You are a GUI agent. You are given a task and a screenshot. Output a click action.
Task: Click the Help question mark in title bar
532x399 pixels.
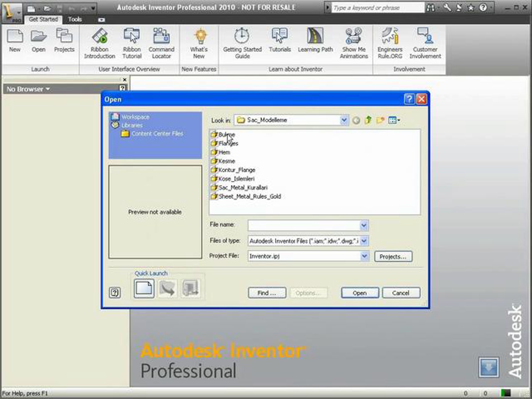(x=483, y=8)
